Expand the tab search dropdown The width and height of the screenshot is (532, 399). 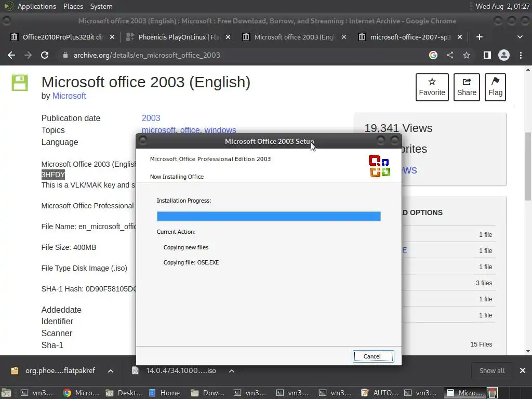(520, 37)
